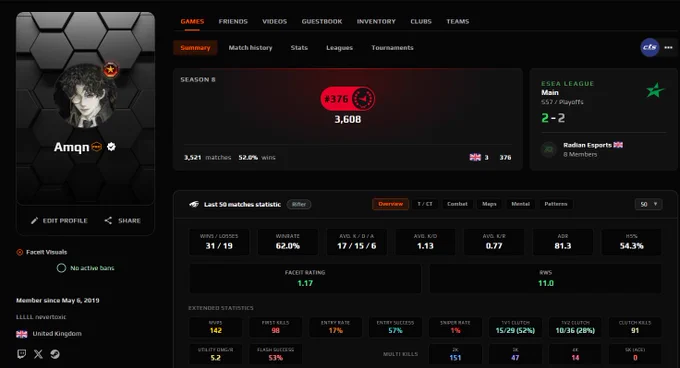
Task: Open the X (Twitter) social icon
Action: pyautogui.click(x=38, y=354)
